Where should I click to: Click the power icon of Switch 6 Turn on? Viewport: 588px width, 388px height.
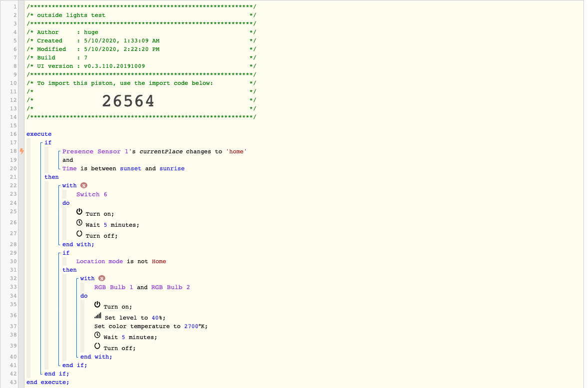click(79, 212)
